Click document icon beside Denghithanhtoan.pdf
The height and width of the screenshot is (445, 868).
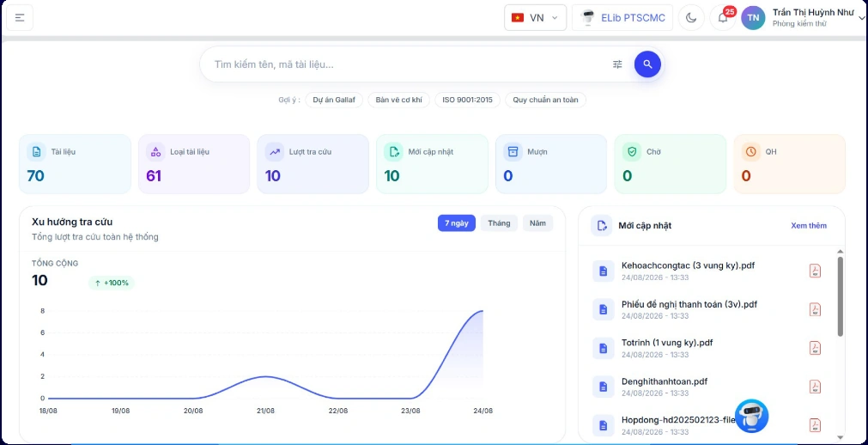pos(604,387)
